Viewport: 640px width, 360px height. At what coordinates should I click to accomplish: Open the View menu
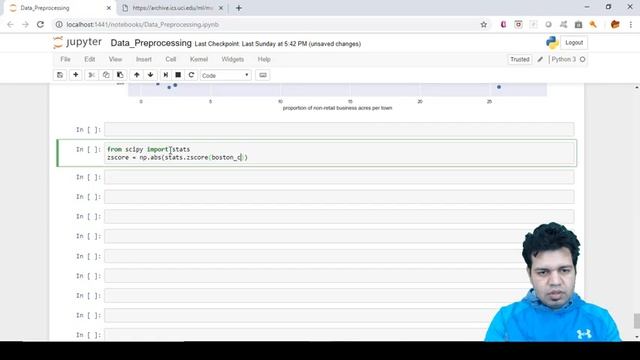click(x=116, y=59)
